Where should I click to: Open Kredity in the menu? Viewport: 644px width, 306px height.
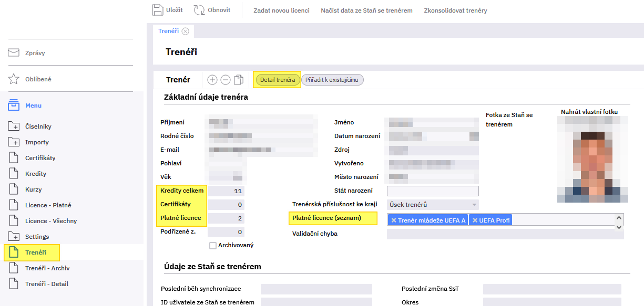pos(36,174)
